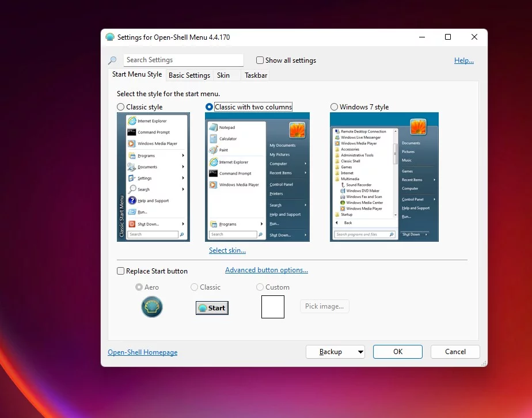This screenshot has width=532, height=418.
Task: Click the empty Custom button image box
Action: [x=273, y=307]
